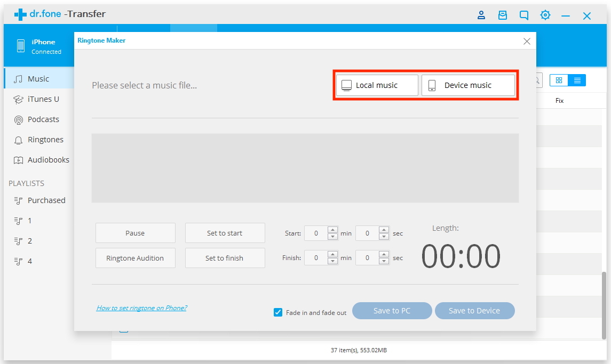
Task: Select Music in the sidebar
Action: coord(39,79)
